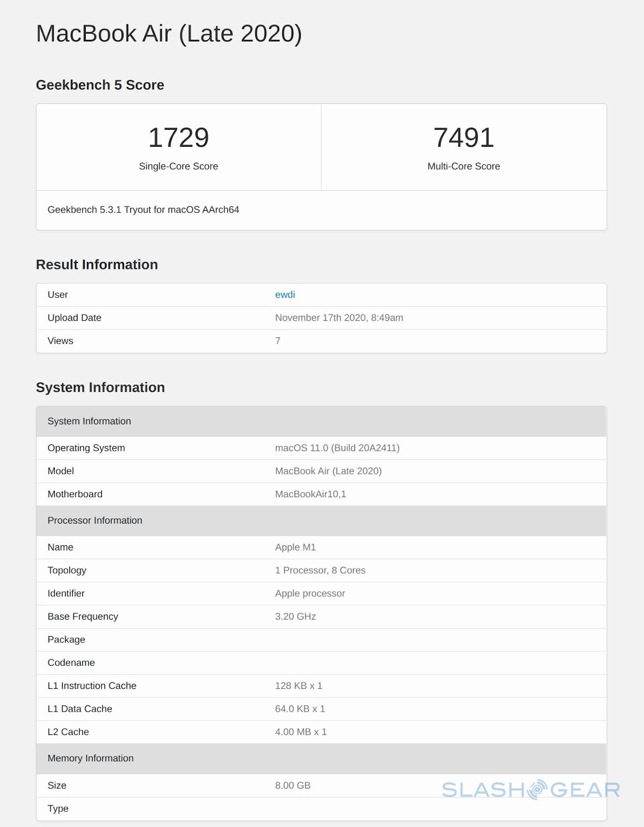Select the "Package" row label

coord(66,640)
